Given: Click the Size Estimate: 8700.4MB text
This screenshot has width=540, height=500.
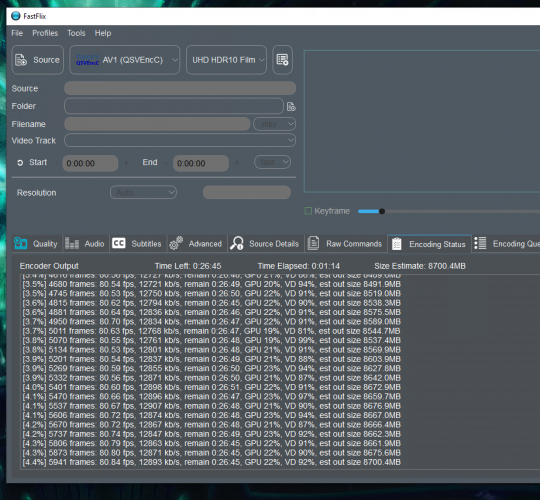Looking at the screenshot, I should click(x=420, y=266).
